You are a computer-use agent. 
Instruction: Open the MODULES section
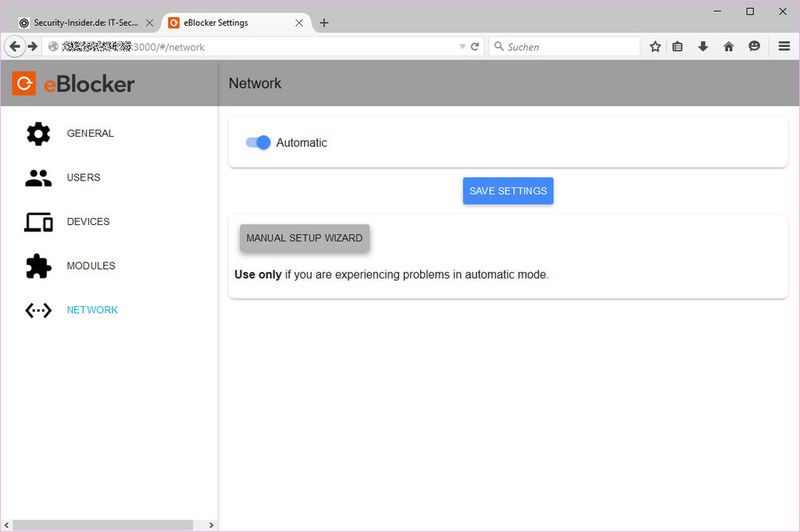coord(91,266)
